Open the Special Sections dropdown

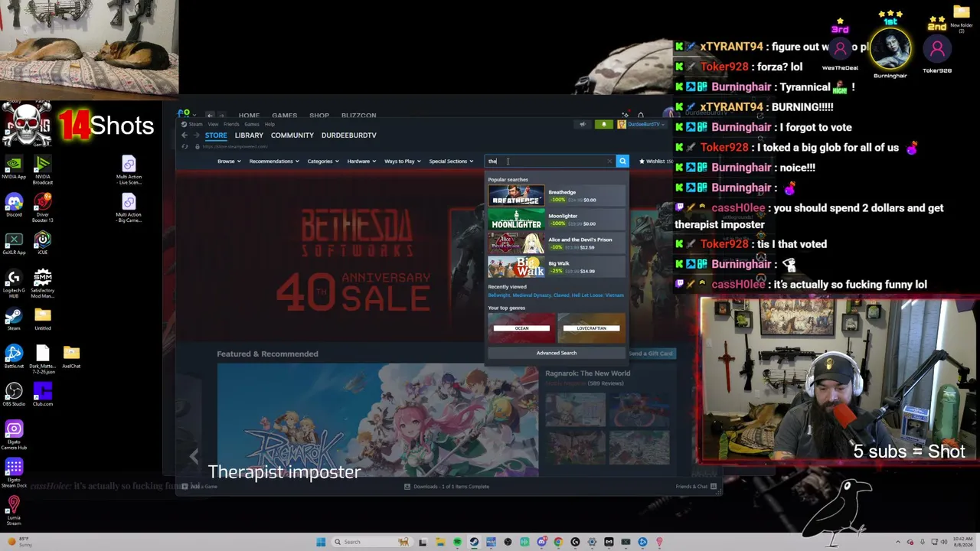click(x=451, y=161)
